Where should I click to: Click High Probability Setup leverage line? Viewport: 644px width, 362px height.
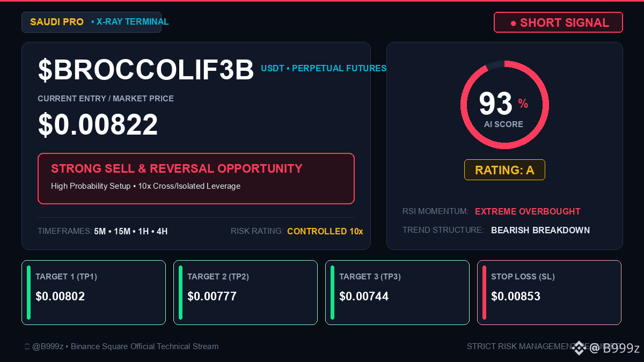pos(145,186)
